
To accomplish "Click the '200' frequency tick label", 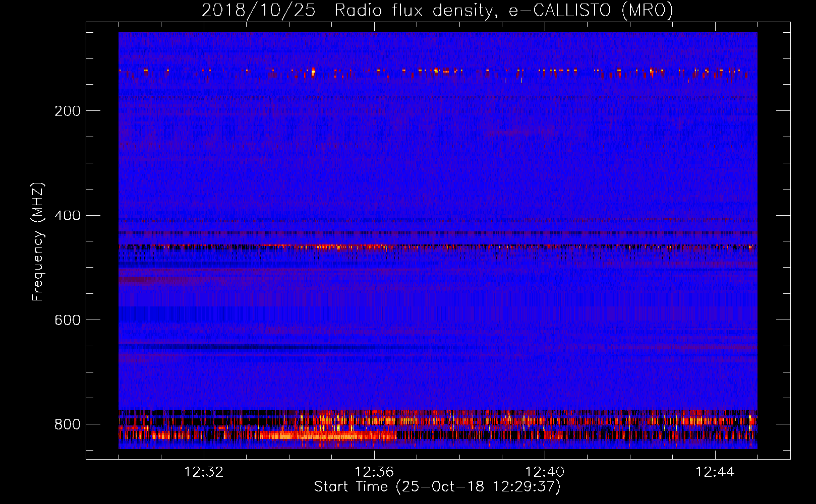I will pos(68,111).
